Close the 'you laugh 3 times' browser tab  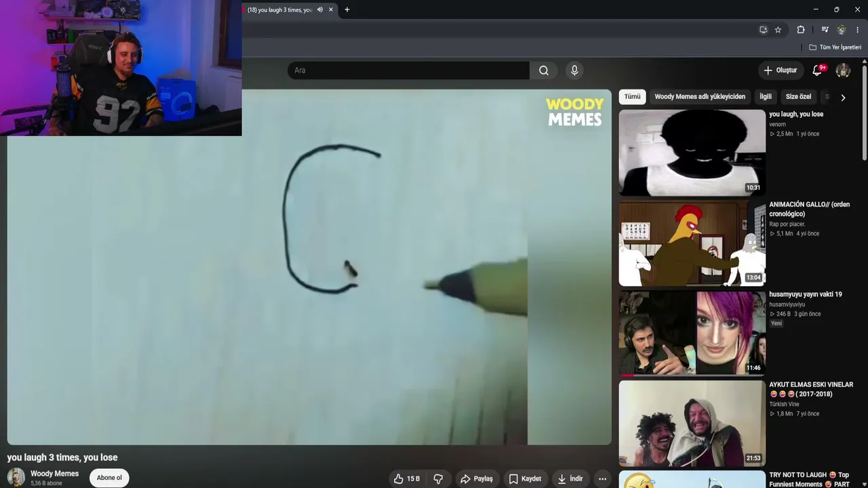click(x=331, y=9)
